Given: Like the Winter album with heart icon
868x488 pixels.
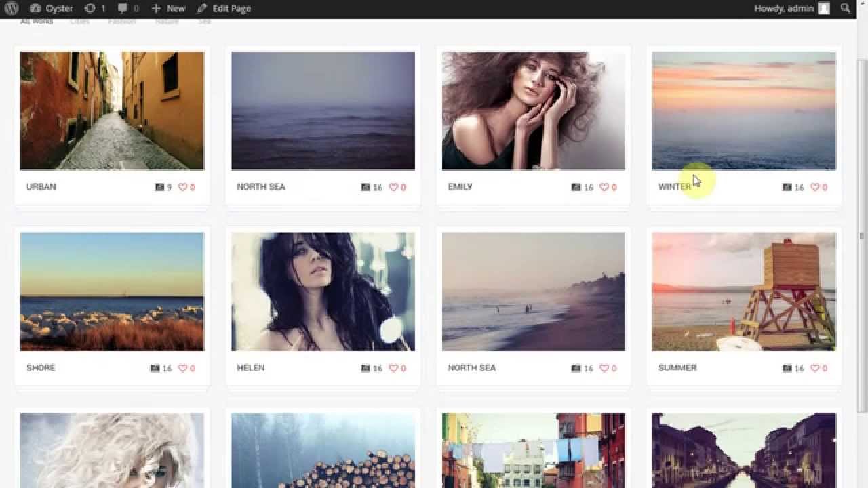Looking at the screenshot, I should tap(815, 187).
